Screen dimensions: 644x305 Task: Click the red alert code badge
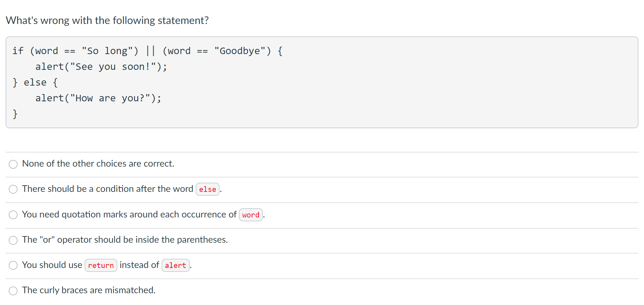coord(176,265)
